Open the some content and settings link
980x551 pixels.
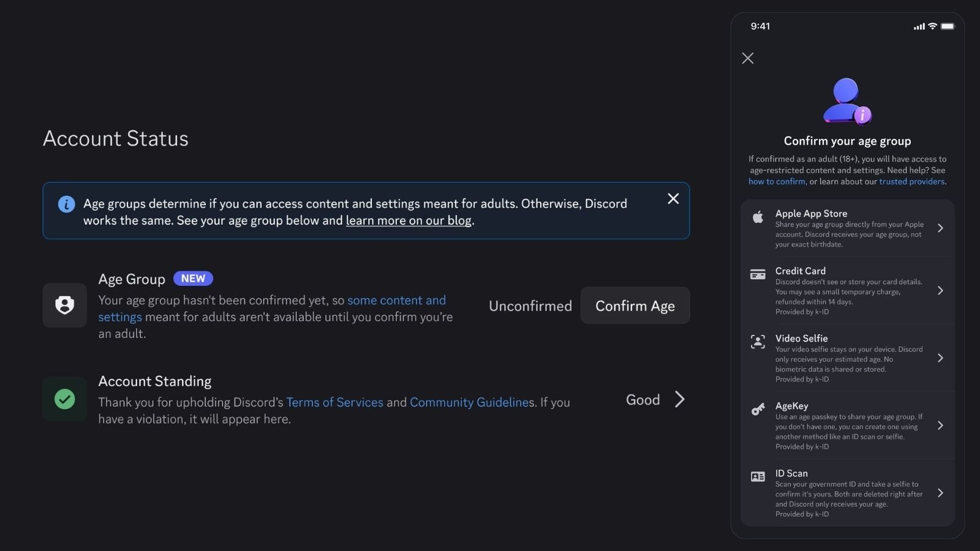(x=272, y=309)
